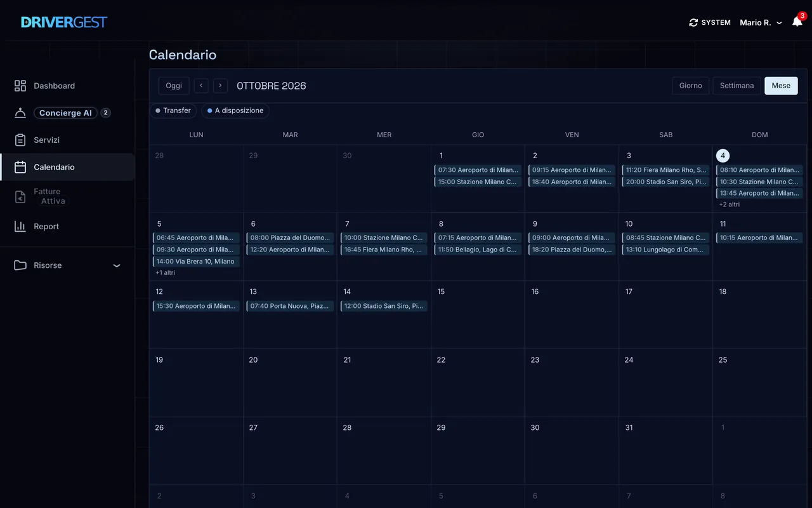Image resolution: width=812 pixels, height=508 pixels.
Task: Click the Servizi clipboard icon
Action: pyautogui.click(x=20, y=140)
